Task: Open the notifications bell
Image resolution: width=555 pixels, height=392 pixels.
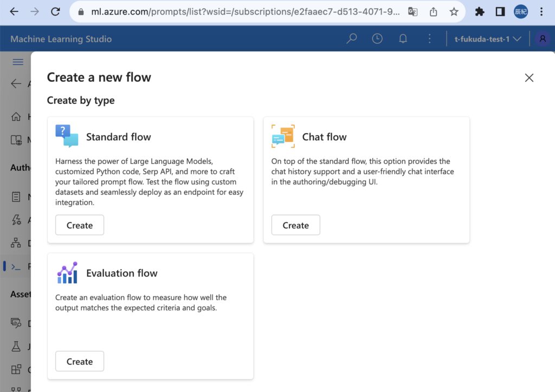Action: click(x=403, y=39)
